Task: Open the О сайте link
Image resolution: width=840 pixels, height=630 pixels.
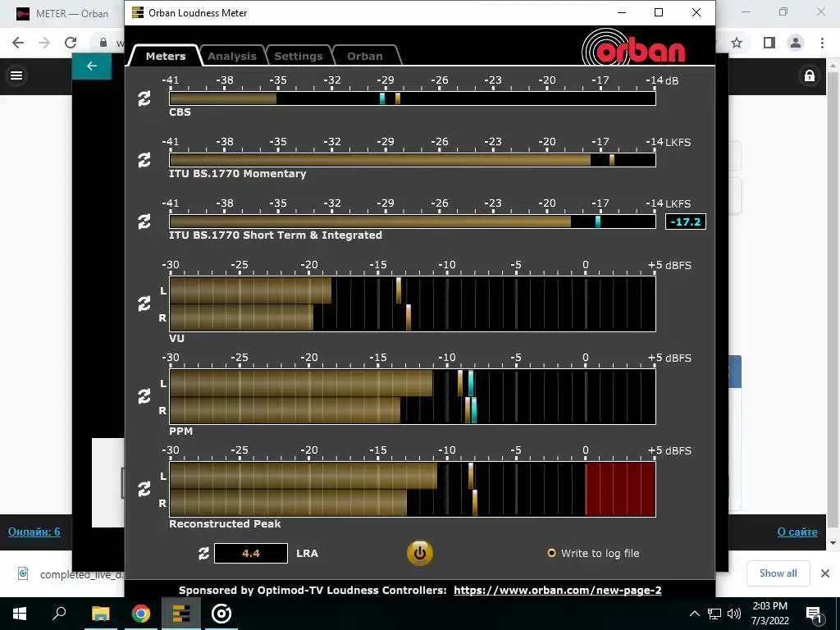Action: pos(797,532)
